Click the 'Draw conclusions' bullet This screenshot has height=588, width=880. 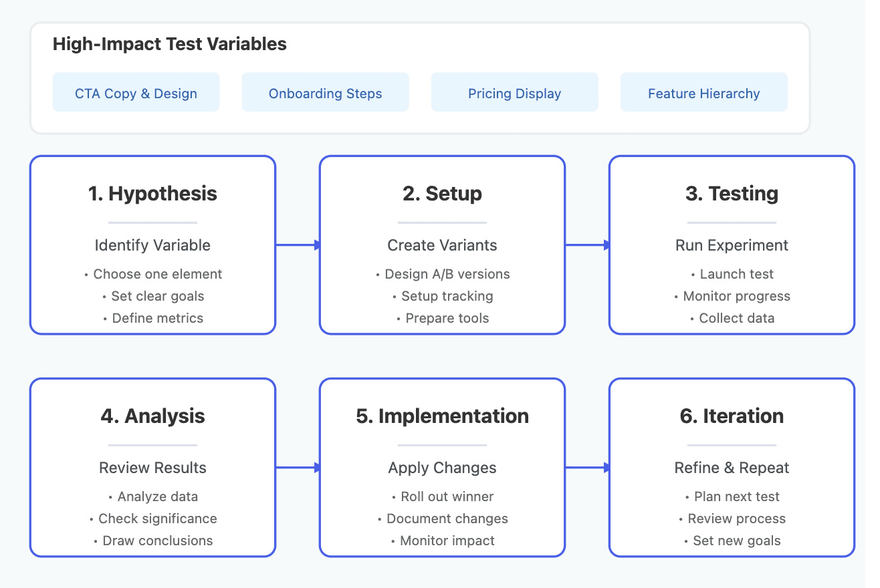tap(152, 541)
